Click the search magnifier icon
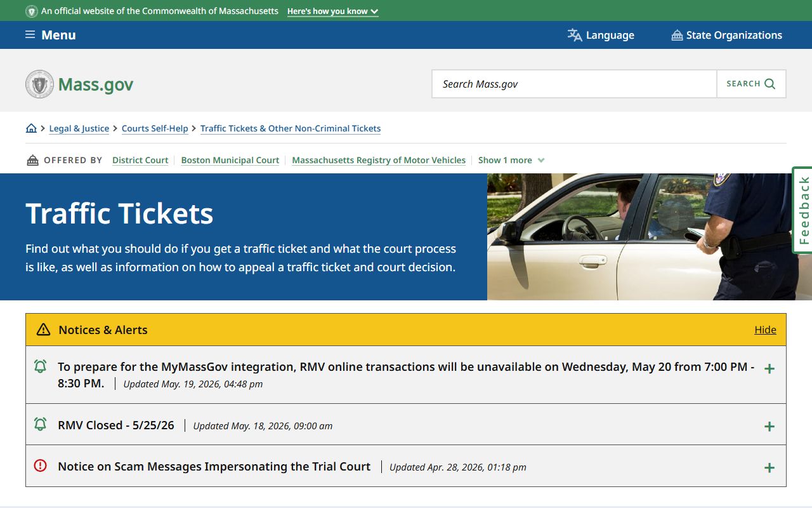This screenshot has width=812, height=508. click(x=770, y=84)
